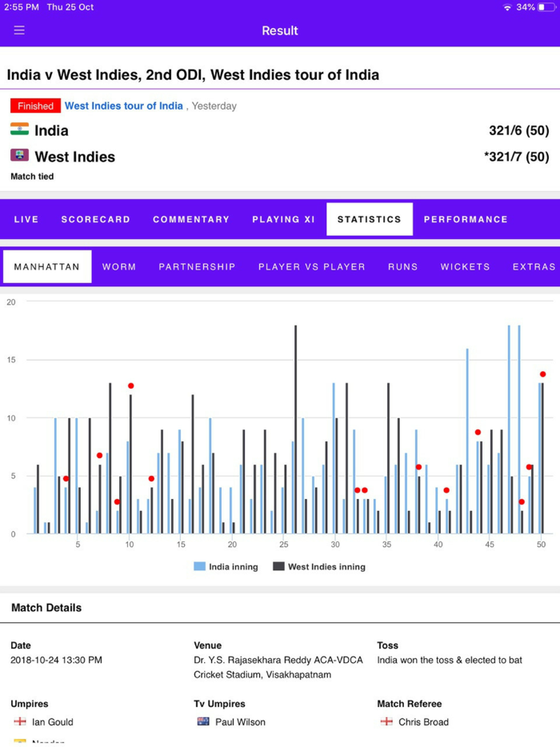Tap the status bar time 2:55 PM

[22, 7]
